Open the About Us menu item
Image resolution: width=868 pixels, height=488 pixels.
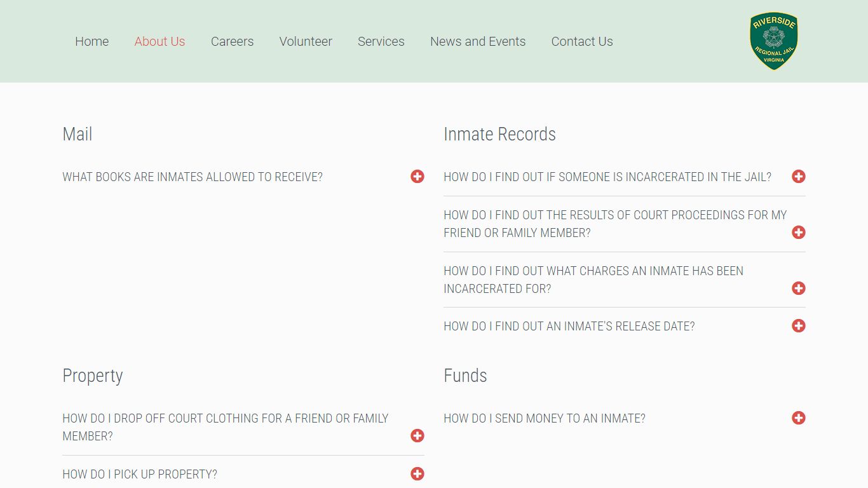(x=159, y=41)
